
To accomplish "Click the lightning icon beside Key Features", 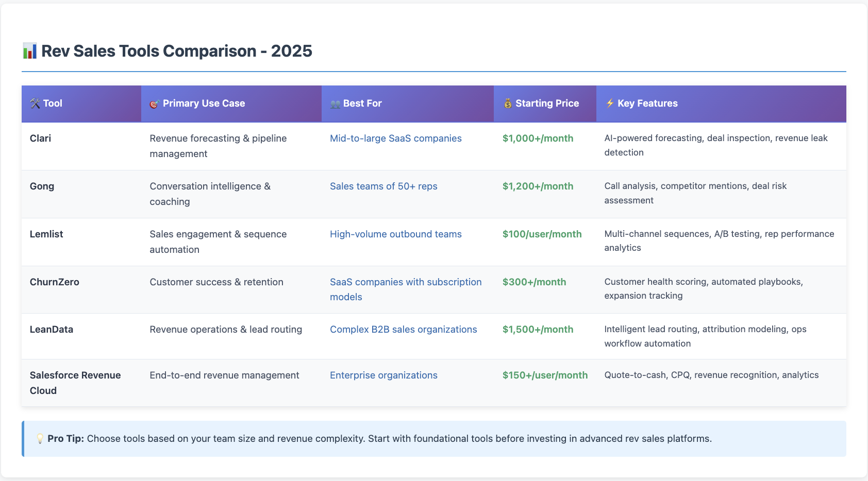I will click(x=610, y=104).
